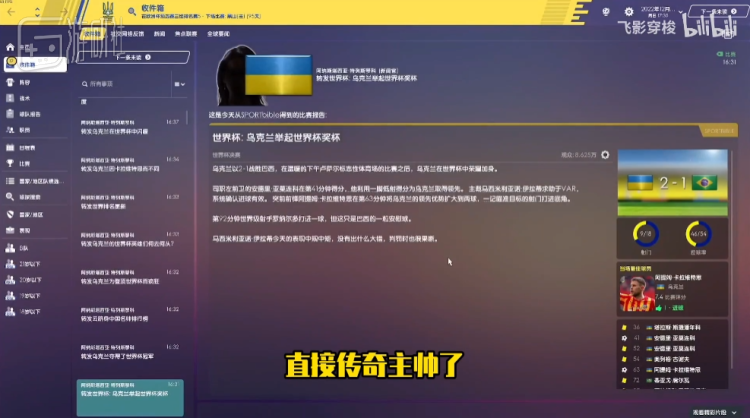The width and height of the screenshot is (750, 418).
Task: Open the national pool list sidebar icon
Action: point(10,181)
